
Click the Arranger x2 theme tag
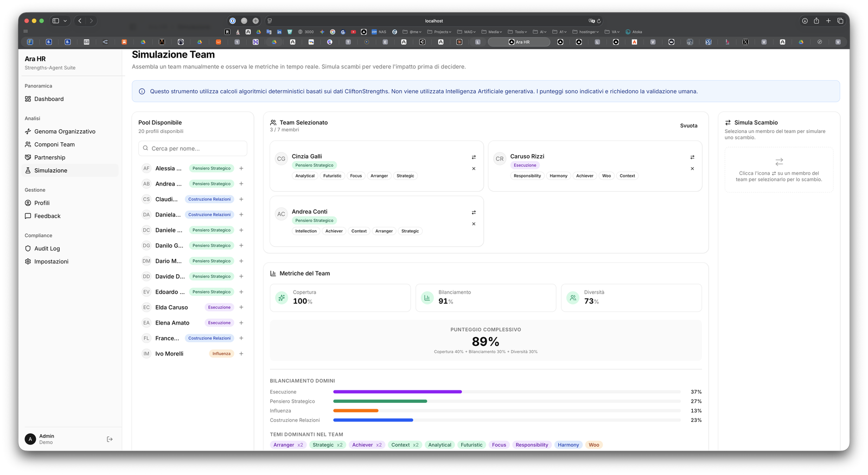point(288,445)
